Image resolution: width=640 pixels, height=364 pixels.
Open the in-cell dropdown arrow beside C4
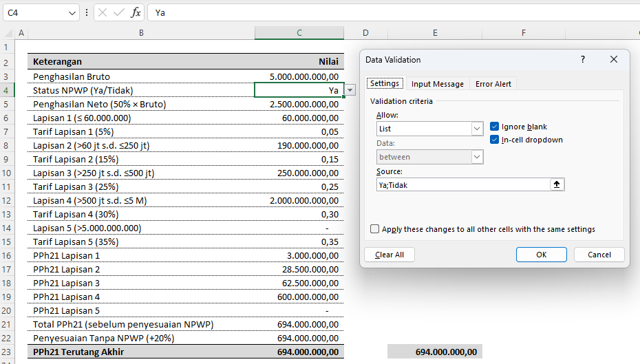[x=350, y=90]
